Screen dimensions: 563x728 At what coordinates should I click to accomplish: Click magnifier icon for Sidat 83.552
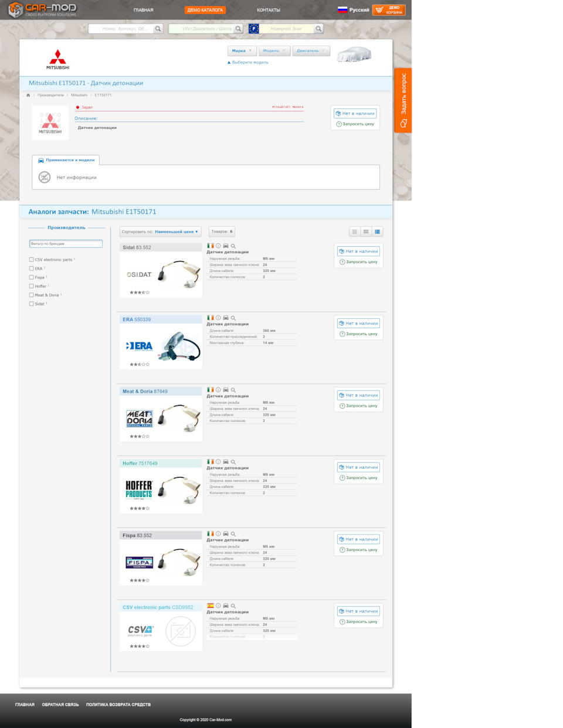click(x=233, y=246)
